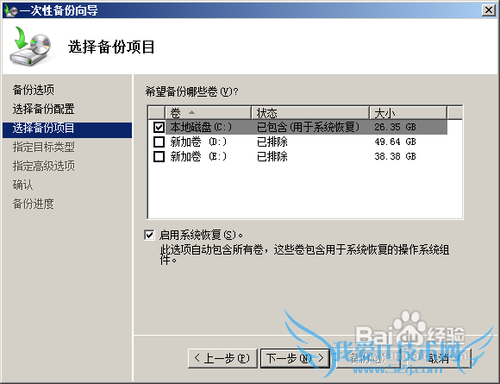Go to the 备份选项 wizard step
The width and height of the screenshot is (500, 384).
(x=33, y=90)
